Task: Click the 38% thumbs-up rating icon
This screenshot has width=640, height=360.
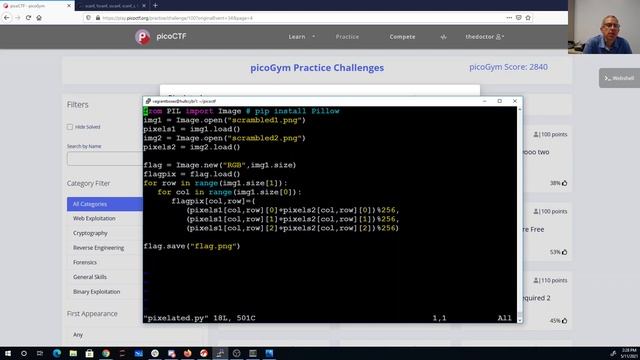Action: (564, 183)
